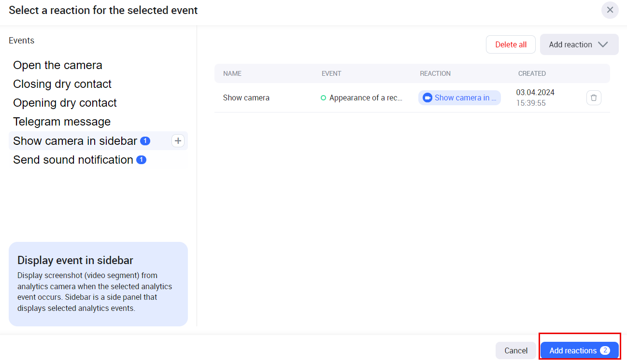
Task: Click the Cancel button
Action: click(x=515, y=350)
